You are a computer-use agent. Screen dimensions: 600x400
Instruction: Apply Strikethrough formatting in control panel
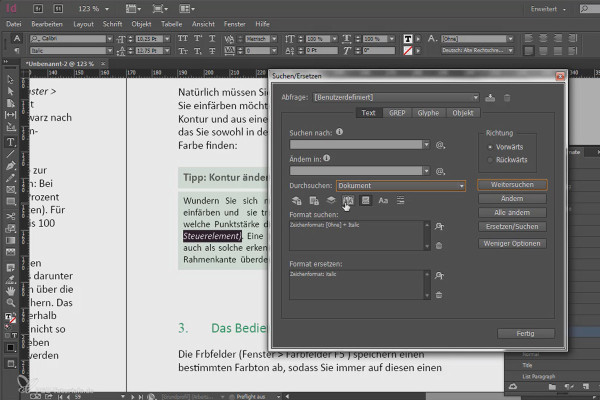212,51
